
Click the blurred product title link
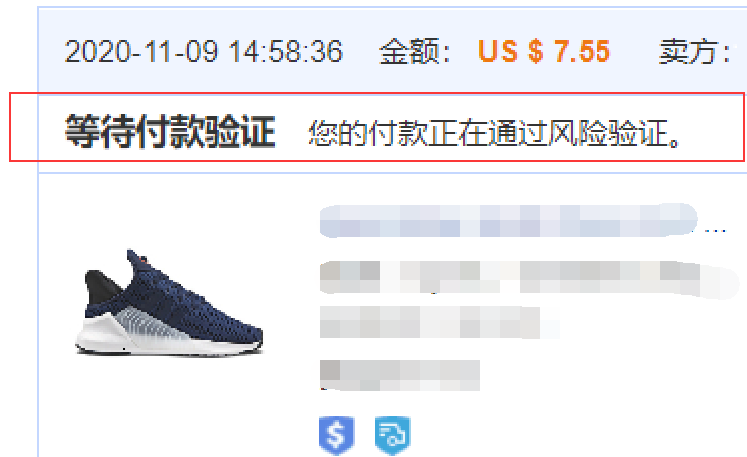point(508,221)
